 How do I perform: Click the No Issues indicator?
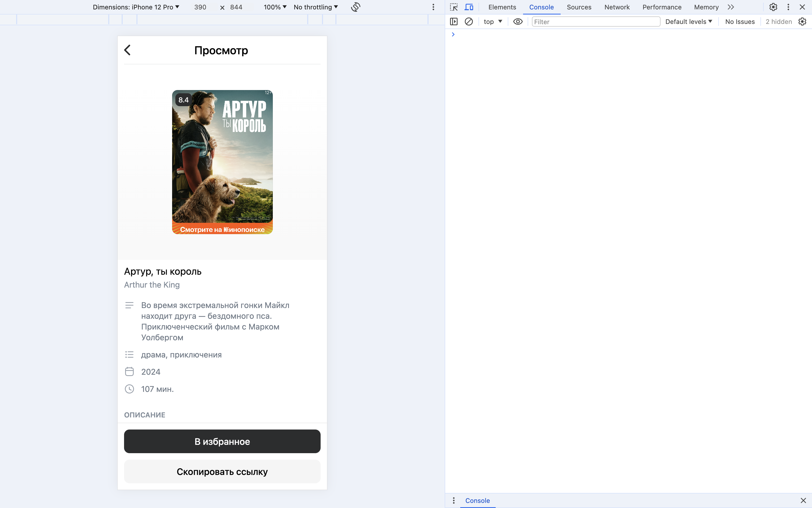pyautogui.click(x=740, y=22)
